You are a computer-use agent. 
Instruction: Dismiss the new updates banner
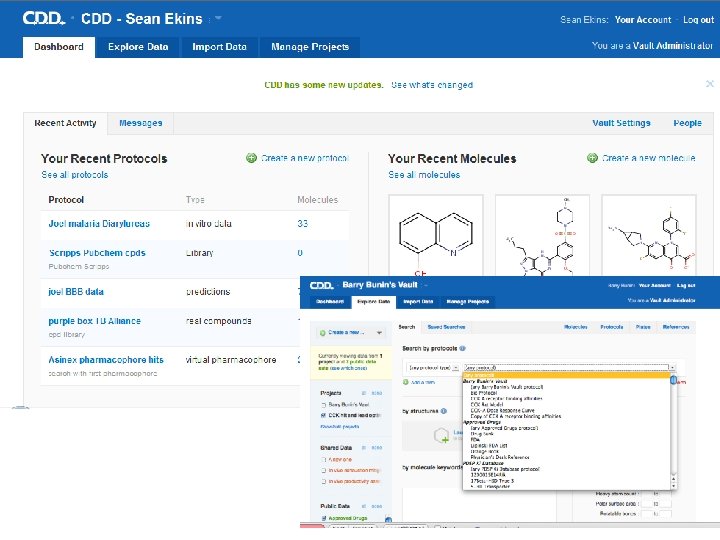(710, 84)
